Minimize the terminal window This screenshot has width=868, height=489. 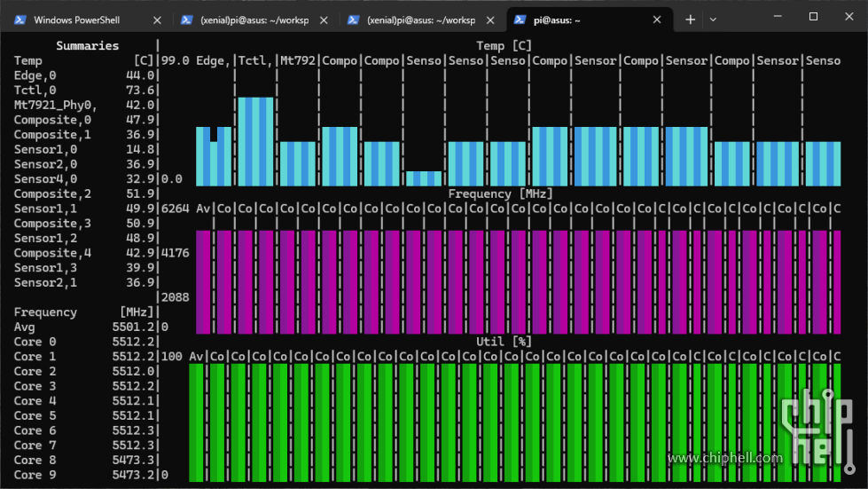tap(778, 17)
